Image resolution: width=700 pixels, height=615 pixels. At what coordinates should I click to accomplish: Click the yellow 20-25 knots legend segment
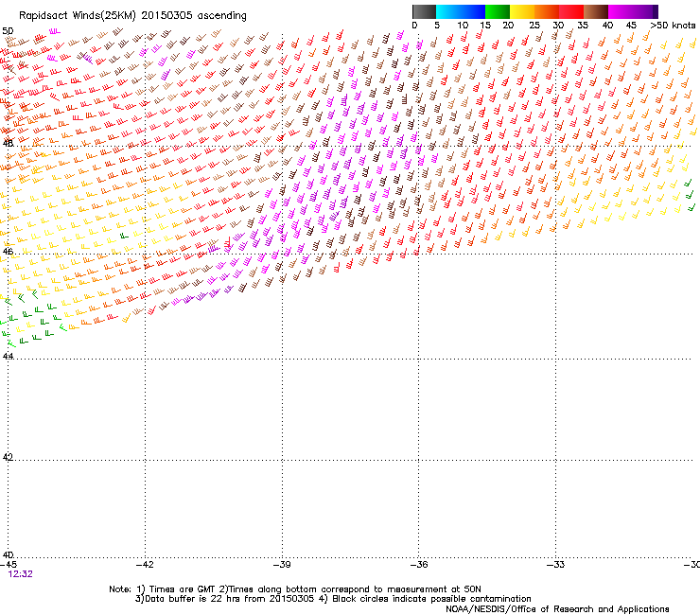coord(522,11)
